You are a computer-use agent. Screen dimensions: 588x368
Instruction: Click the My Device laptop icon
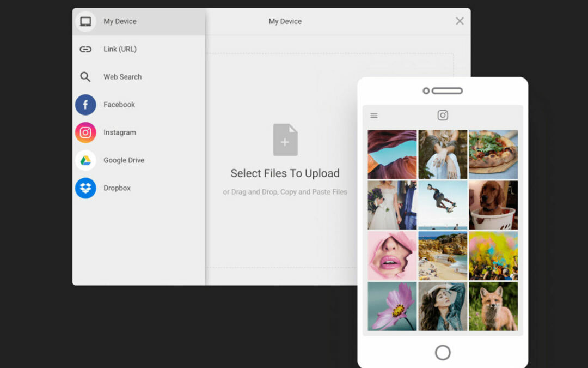pyautogui.click(x=85, y=22)
